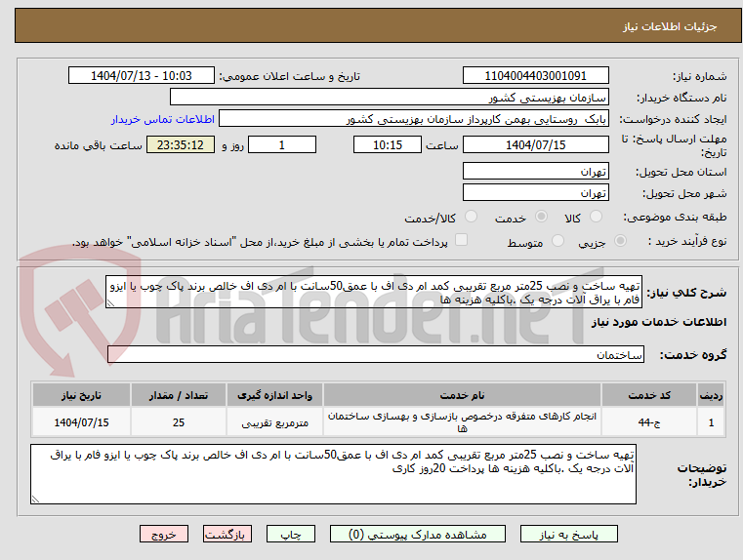Click the اطلاعات خدمات مورد نیاز heading
Viewport: 743px width, 560px height.
point(659,322)
